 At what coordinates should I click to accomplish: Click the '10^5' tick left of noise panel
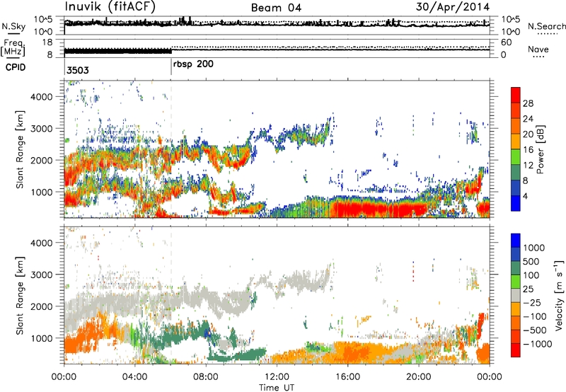click(44, 20)
